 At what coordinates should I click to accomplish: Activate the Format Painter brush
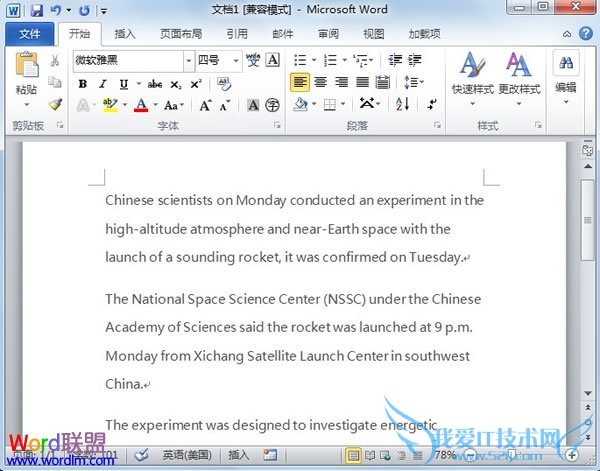pyautogui.click(x=55, y=104)
